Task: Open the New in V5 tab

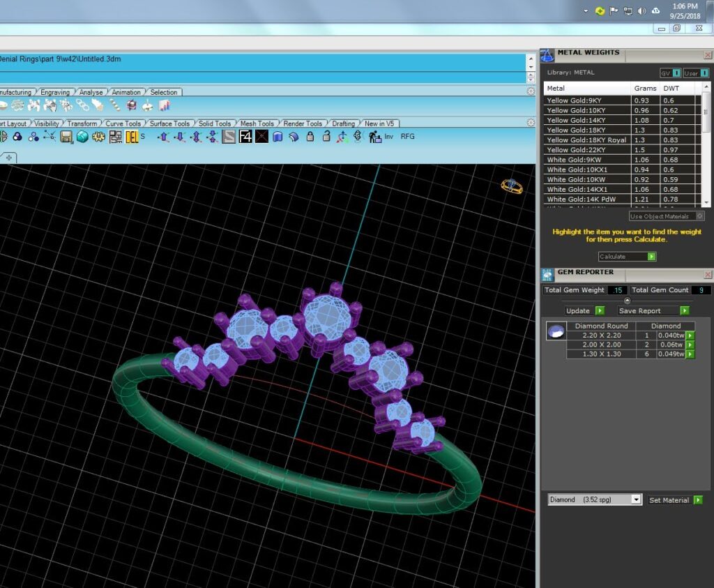Action: click(379, 123)
